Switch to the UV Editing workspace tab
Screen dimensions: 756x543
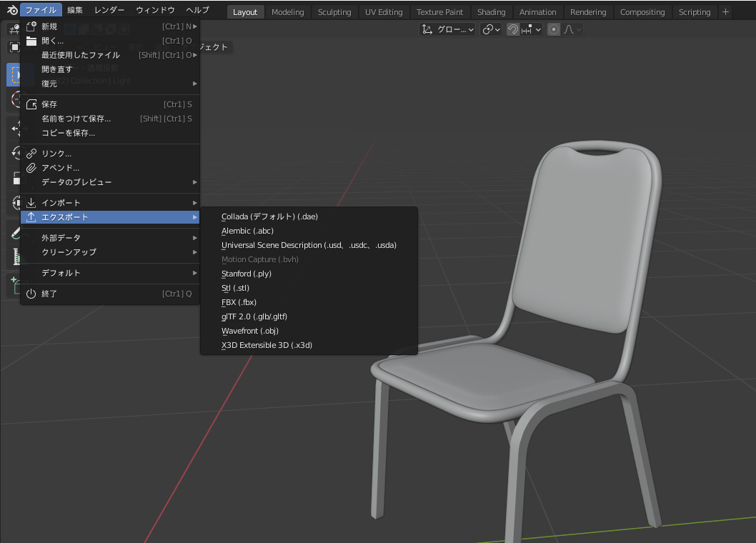(x=384, y=12)
